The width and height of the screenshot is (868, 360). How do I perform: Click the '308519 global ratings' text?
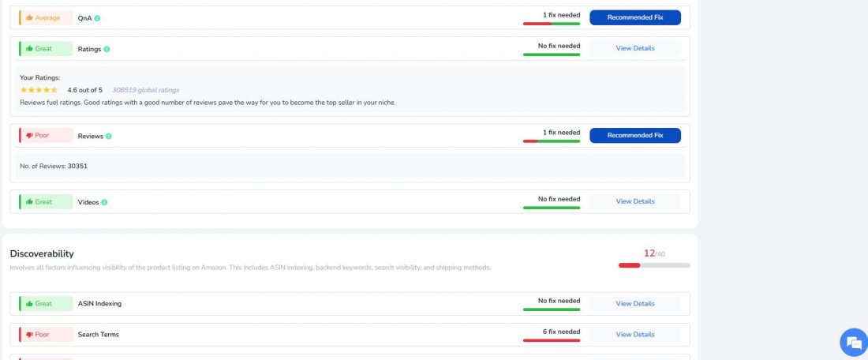click(x=146, y=90)
